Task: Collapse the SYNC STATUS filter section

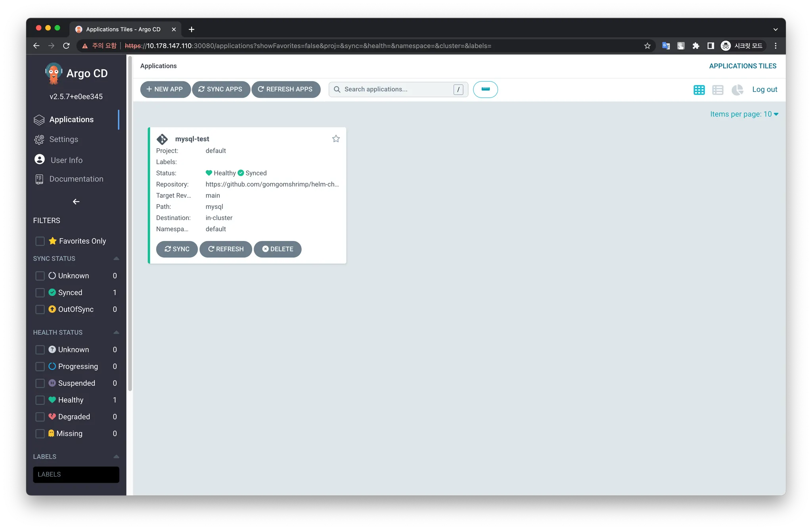Action: click(x=116, y=258)
